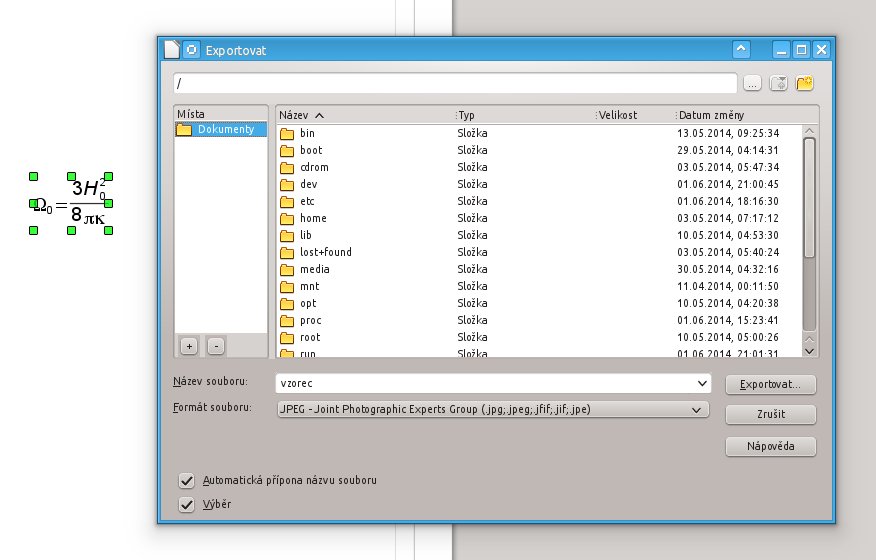
Task: Click the mnt folder icon
Action: pos(287,287)
